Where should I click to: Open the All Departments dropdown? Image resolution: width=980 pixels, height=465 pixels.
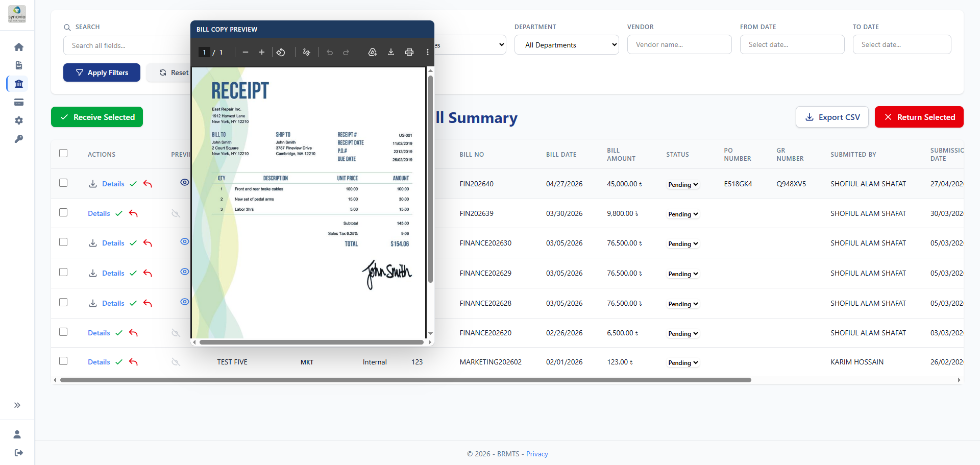(567, 45)
